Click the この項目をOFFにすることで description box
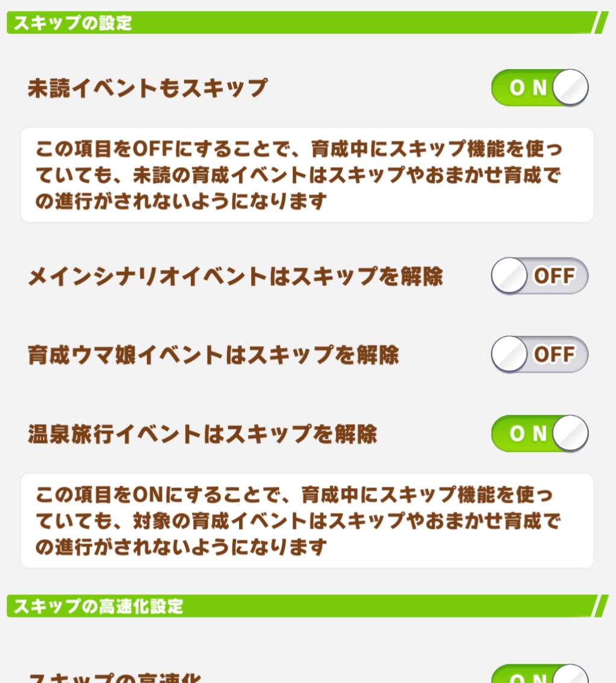This screenshot has height=683, width=616. tap(307, 175)
